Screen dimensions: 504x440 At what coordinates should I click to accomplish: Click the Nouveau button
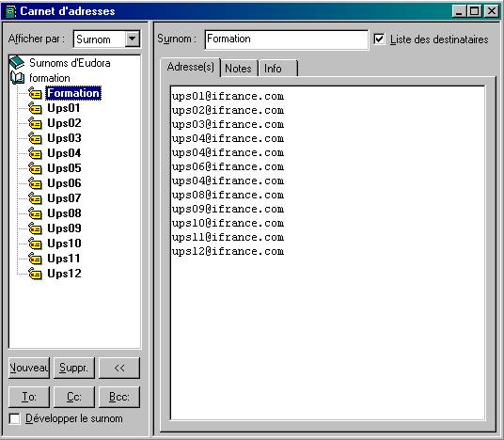pos(29,368)
